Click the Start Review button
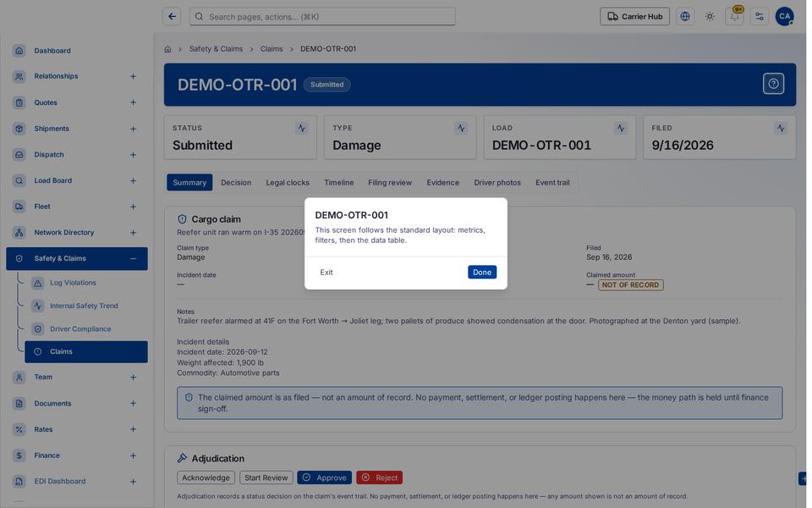 point(266,478)
